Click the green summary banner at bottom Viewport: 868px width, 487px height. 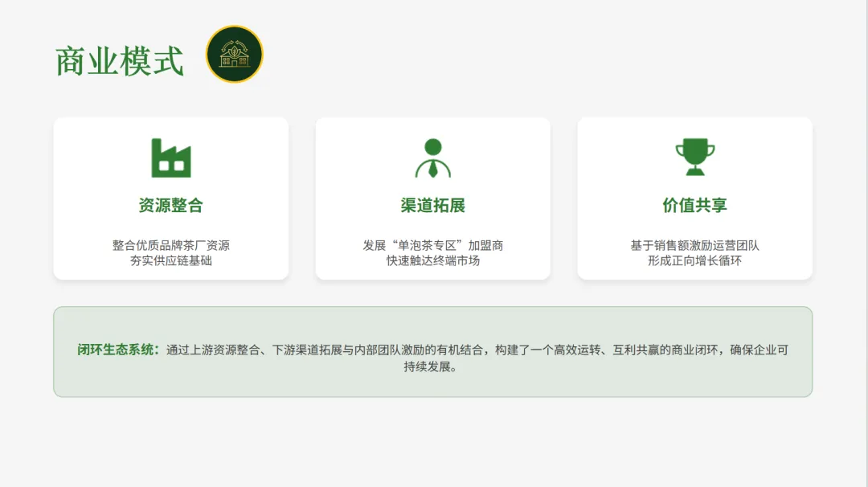point(434,351)
